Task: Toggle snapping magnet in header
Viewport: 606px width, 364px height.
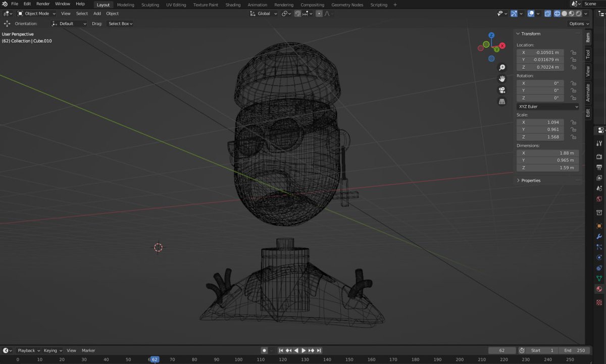Action: [298, 14]
